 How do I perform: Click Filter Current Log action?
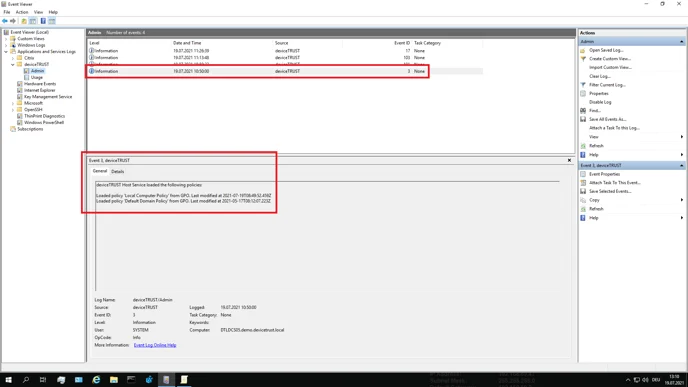point(607,85)
